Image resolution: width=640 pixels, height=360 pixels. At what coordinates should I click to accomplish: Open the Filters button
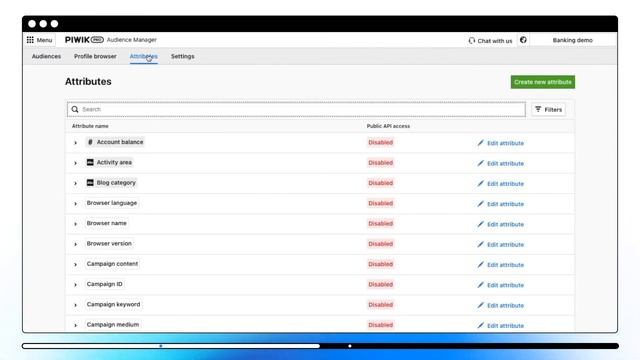(549, 109)
